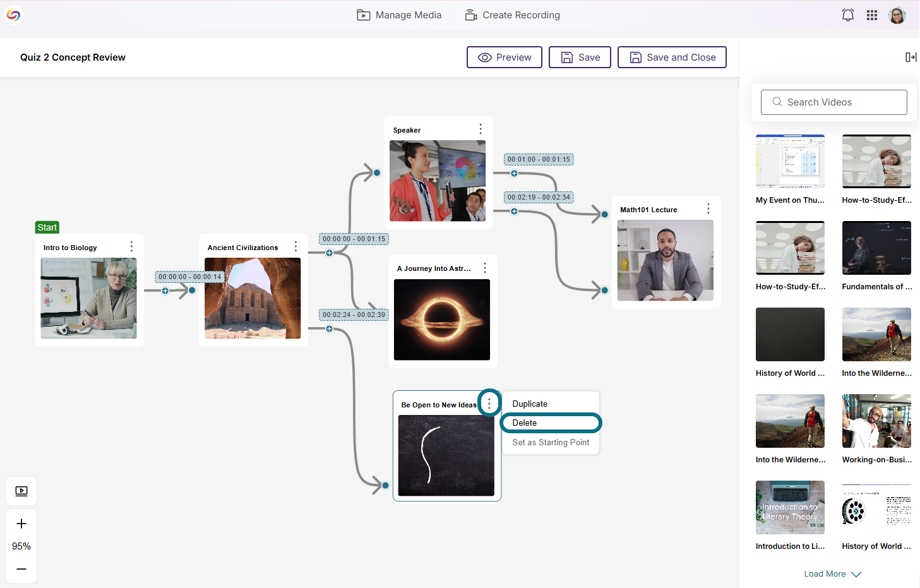This screenshot has height=588, width=920.
Task: Toggle the three-dot menu on Be Open to New Ideas
Action: [x=489, y=403]
